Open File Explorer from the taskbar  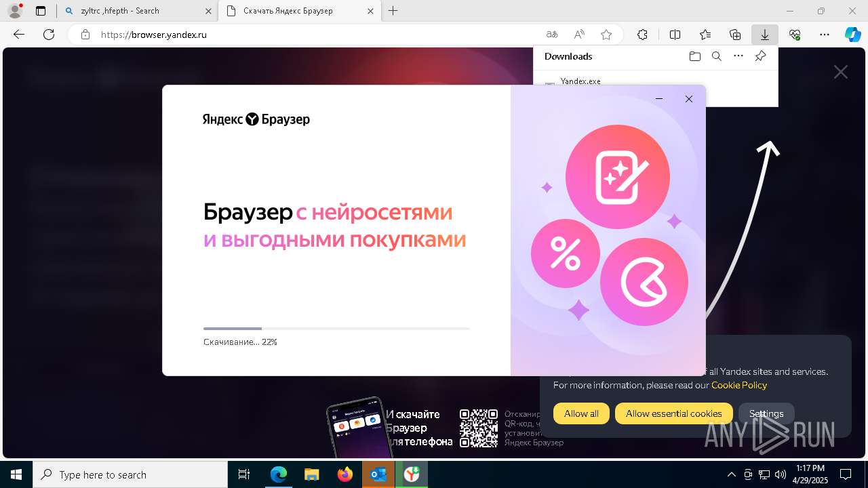pos(312,474)
